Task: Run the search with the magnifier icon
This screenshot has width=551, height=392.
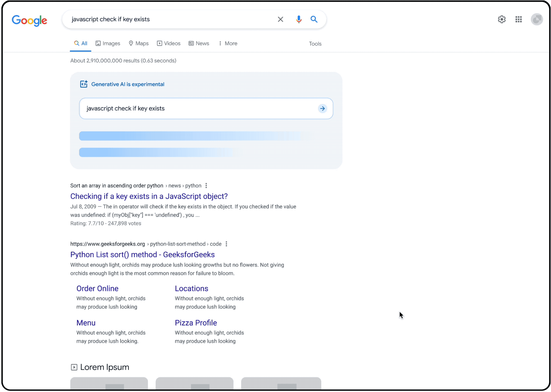Action: pos(314,19)
